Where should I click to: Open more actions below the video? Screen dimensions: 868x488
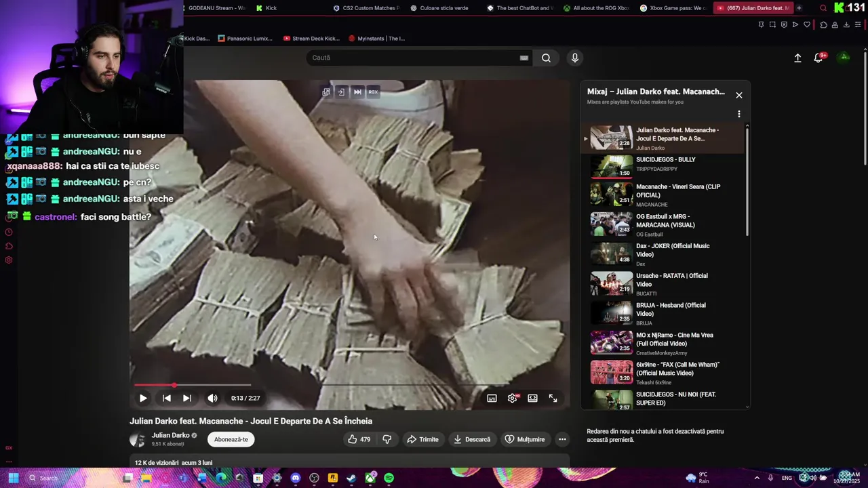(562, 439)
